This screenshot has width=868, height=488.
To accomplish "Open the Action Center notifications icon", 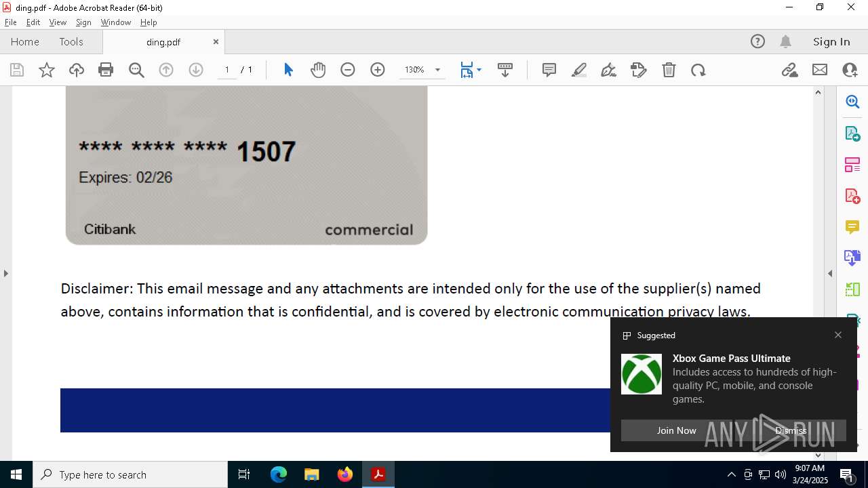I will pyautogui.click(x=848, y=474).
